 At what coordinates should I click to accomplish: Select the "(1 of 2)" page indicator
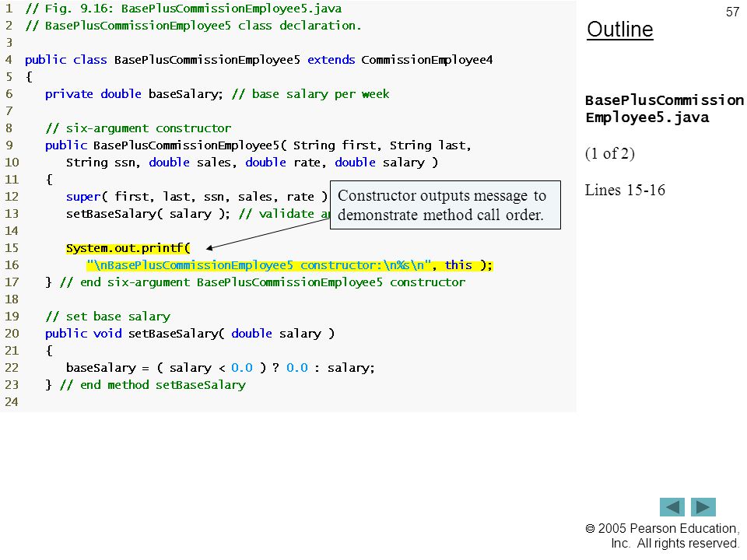pyautogui.click(x=610, y=153)
